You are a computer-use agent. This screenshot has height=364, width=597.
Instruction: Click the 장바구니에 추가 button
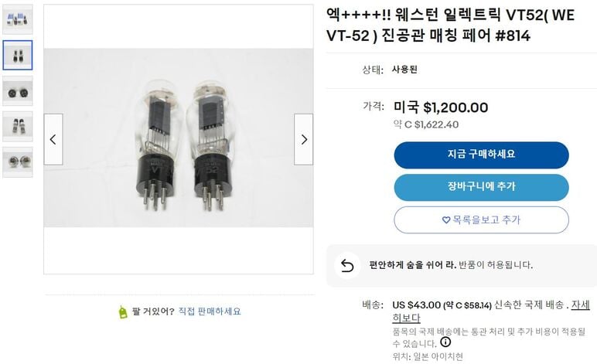click(x=481, y=187)
